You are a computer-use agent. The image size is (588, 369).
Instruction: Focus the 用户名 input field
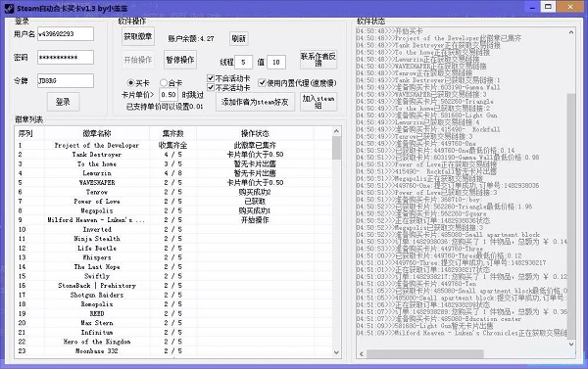[x=66, y=33]
